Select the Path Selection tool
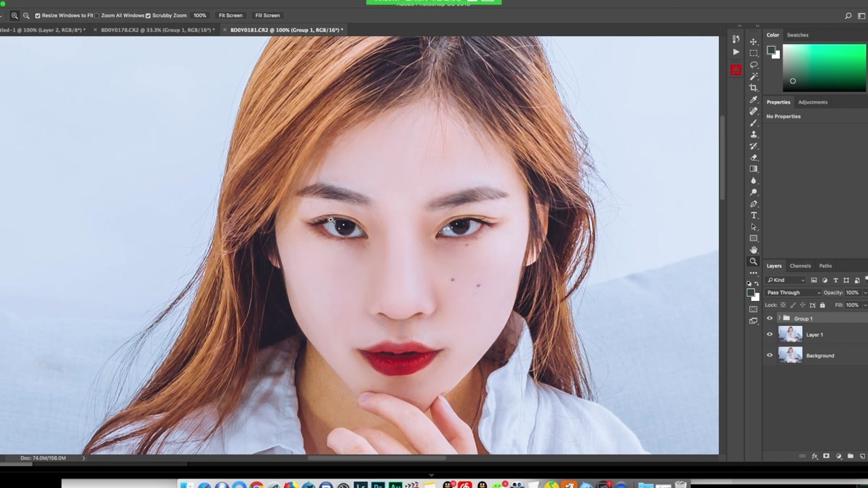Viewport: 868px width, 488px height. click(753, 227)
